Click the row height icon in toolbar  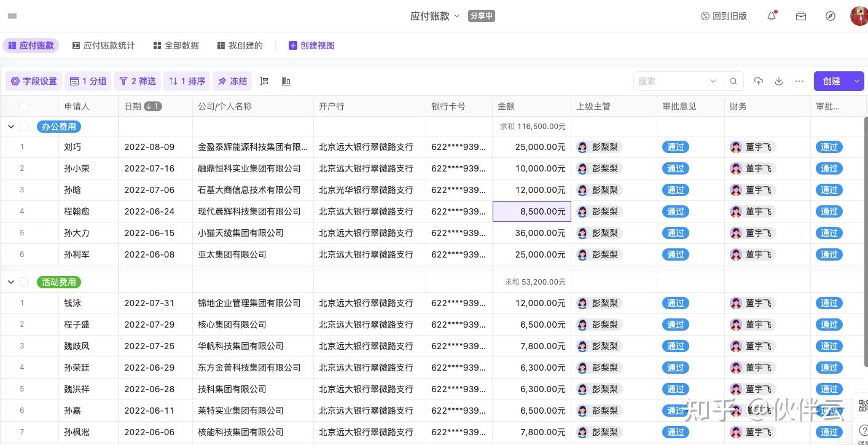264,81
